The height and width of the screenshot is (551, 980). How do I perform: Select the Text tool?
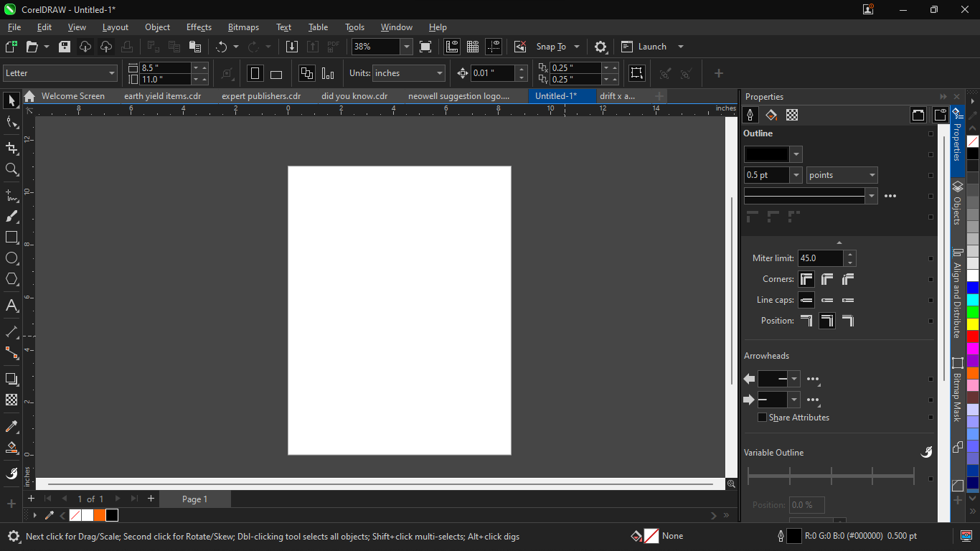[x=11, y=304]
